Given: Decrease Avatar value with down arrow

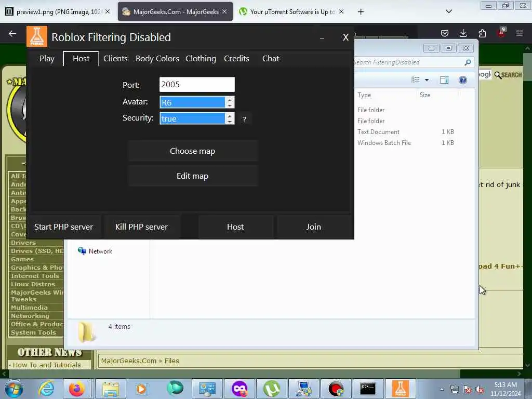Looking at the screenshot, I should click(230, 105).
